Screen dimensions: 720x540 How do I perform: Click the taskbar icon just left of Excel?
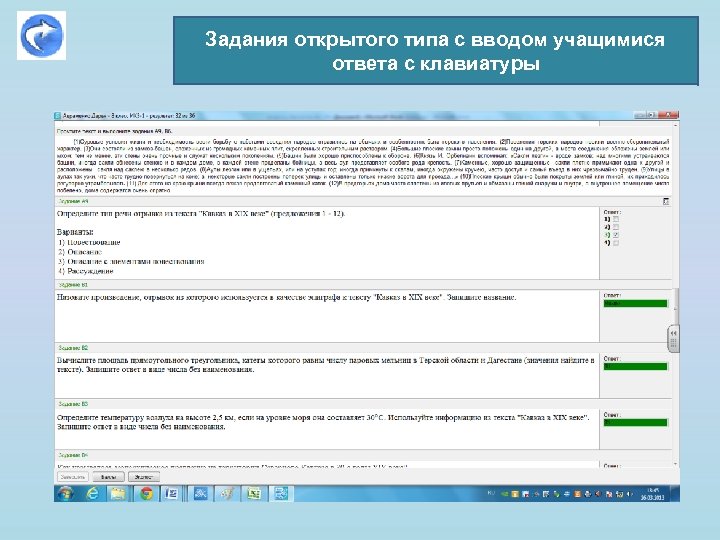click(x=227, y=494)
